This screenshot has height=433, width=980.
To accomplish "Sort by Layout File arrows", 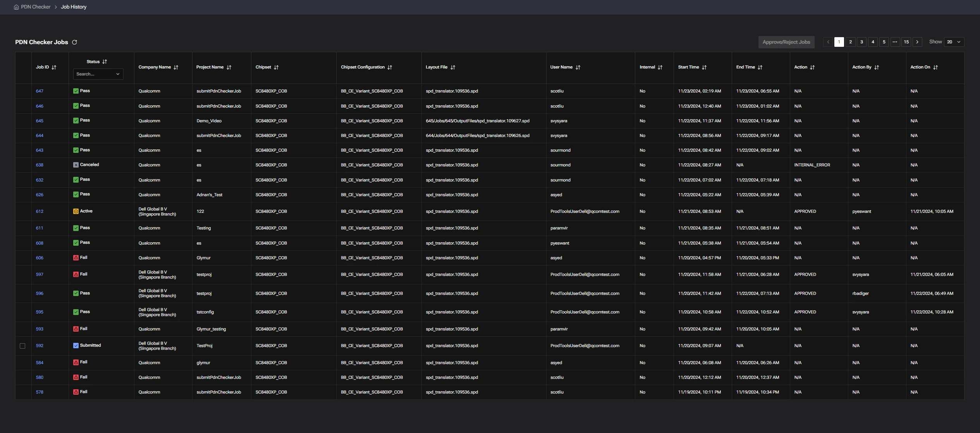I will (x=453, y=67).
